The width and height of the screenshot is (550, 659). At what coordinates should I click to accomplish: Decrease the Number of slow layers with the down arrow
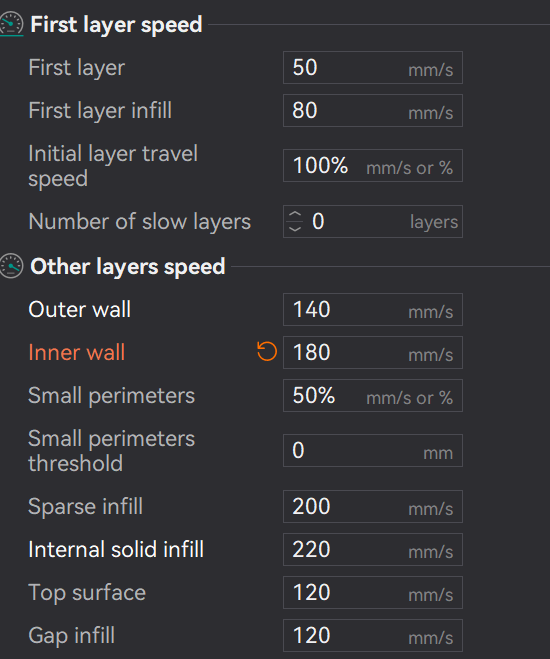(x=295, y=228)
